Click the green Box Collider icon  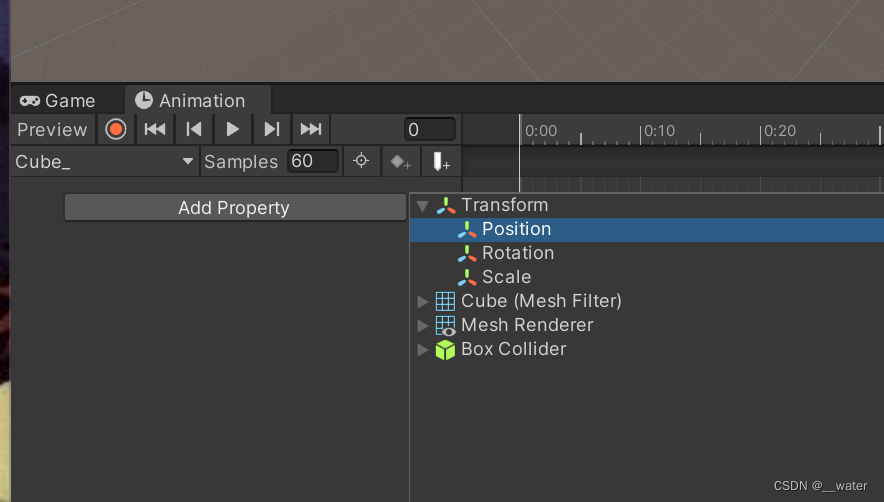tap(445, 350)
